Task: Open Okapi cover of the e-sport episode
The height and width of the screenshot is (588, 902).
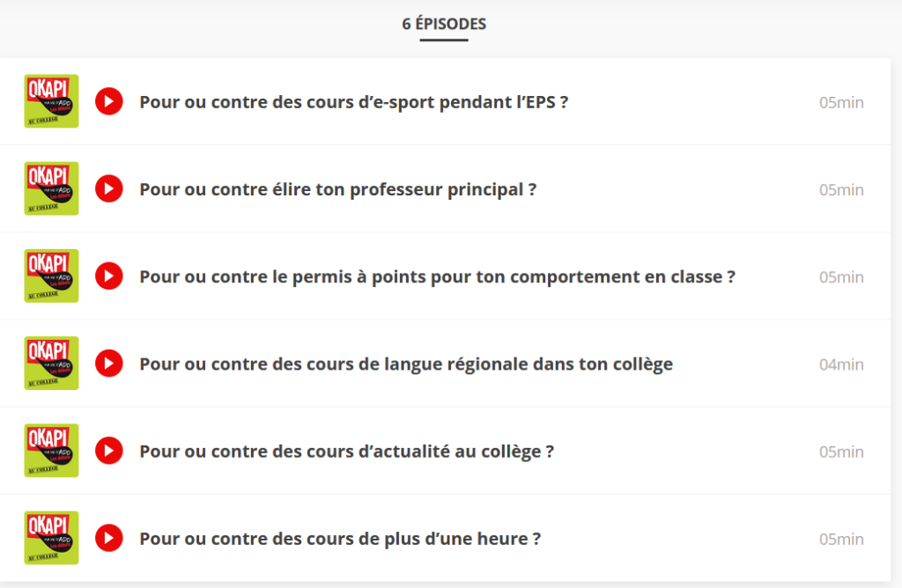Action: 51,101
